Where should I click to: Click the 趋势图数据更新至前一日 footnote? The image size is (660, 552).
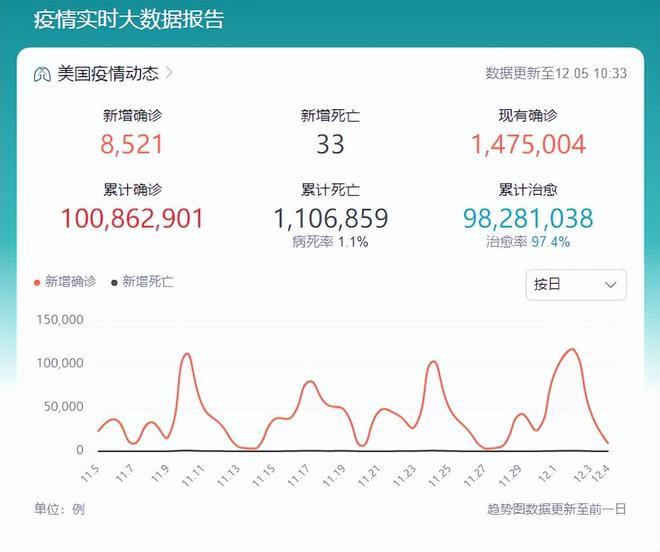[556, 509]
